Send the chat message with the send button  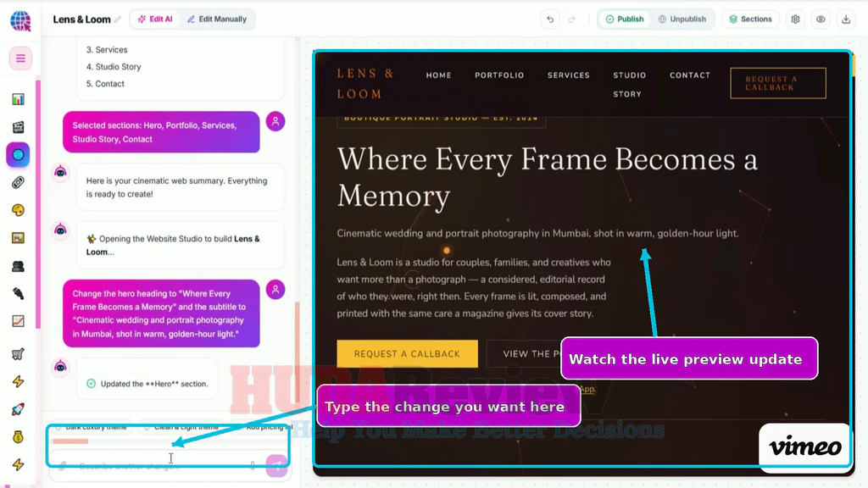(x=276, y=466)
